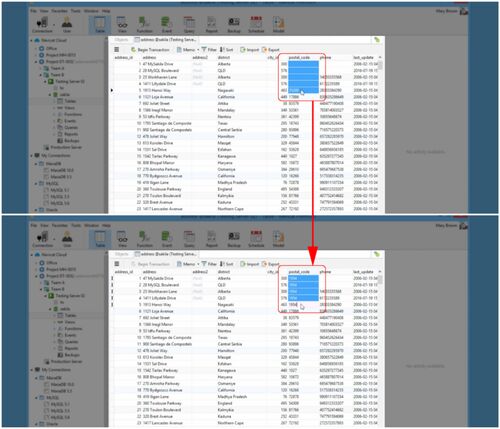Click User icon in lower window toolbar
500x429 pixels.
tap(67, 239)
